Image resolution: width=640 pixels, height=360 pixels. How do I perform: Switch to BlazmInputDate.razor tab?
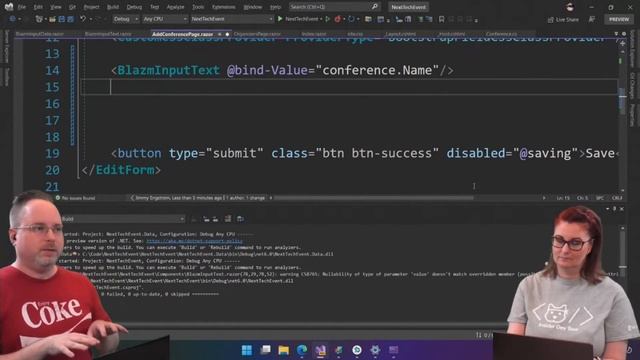(x=40, y=34)
